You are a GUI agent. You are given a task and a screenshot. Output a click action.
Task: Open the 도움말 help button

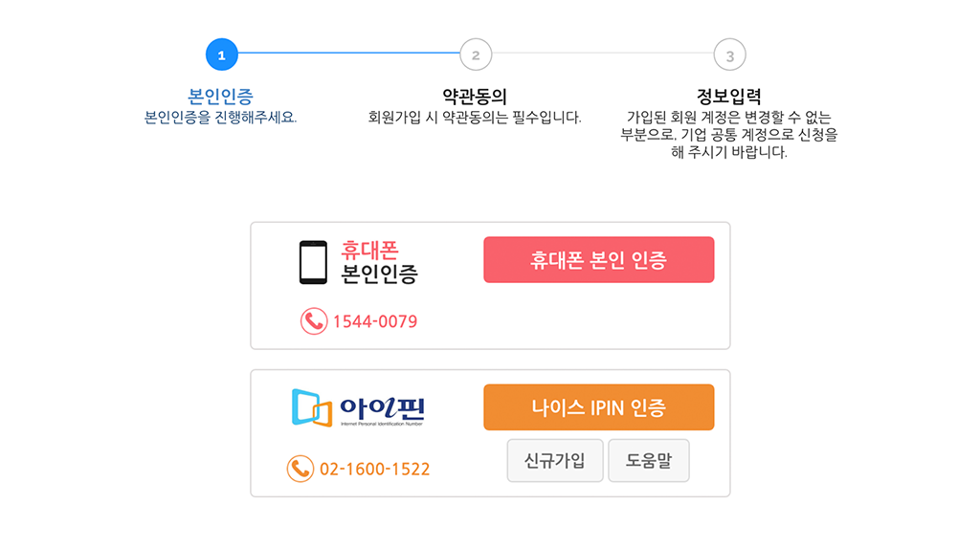(x=649, y=461)
